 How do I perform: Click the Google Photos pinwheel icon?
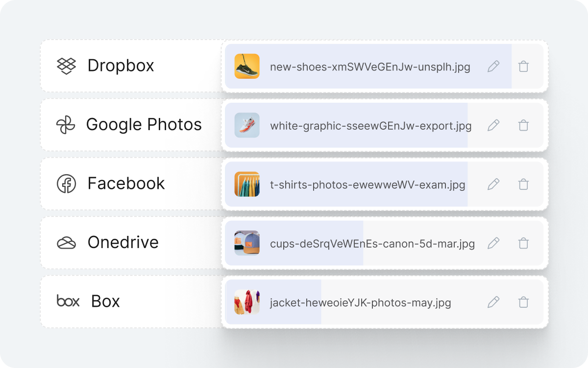click(x=66, y=124)
